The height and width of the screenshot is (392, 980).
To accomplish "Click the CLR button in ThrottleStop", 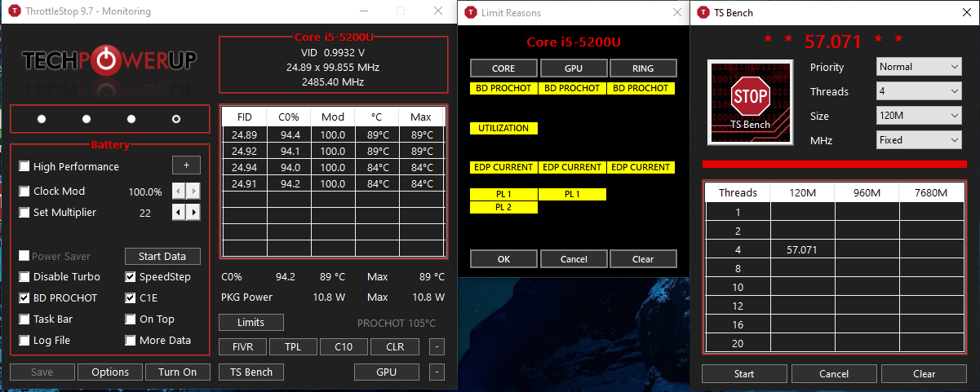I will tap(395, 347).
